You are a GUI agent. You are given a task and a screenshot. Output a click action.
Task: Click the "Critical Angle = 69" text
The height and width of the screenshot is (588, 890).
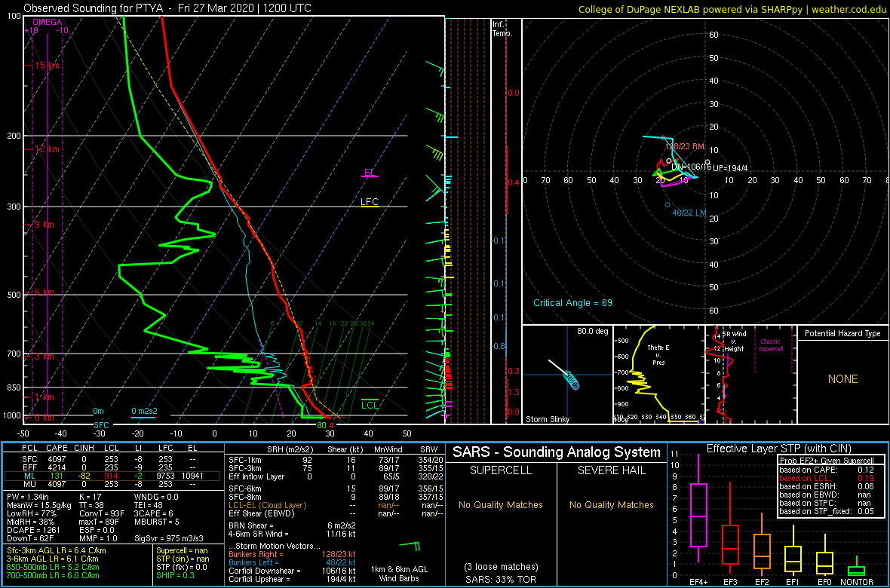[572, 302]
